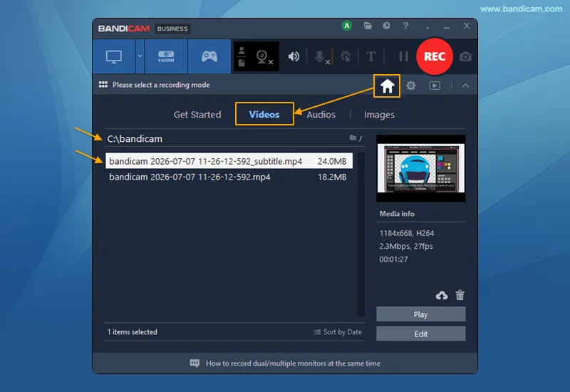Take a screenshot with the camera icon
Viewport: 570px width, 392px height.
pyautogui.click(x=465, y=57)
